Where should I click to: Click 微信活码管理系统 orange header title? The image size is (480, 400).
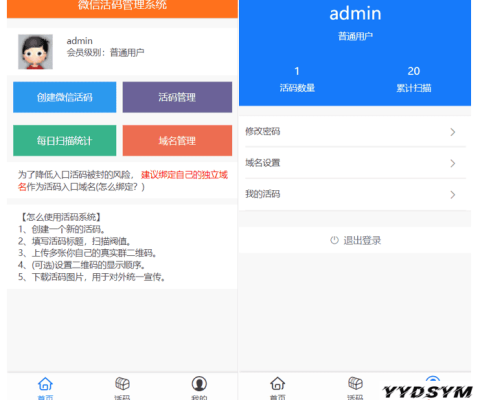(x=122, y=5)
